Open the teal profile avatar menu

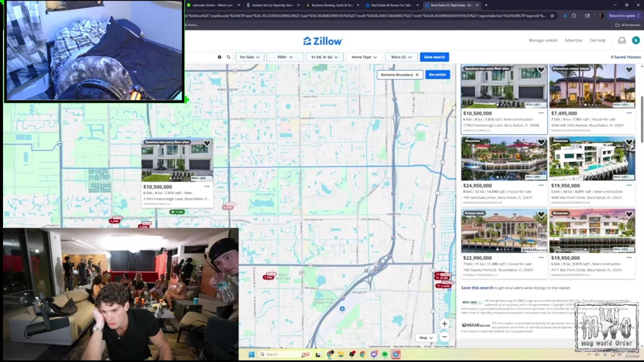click(x=635, y=40)
